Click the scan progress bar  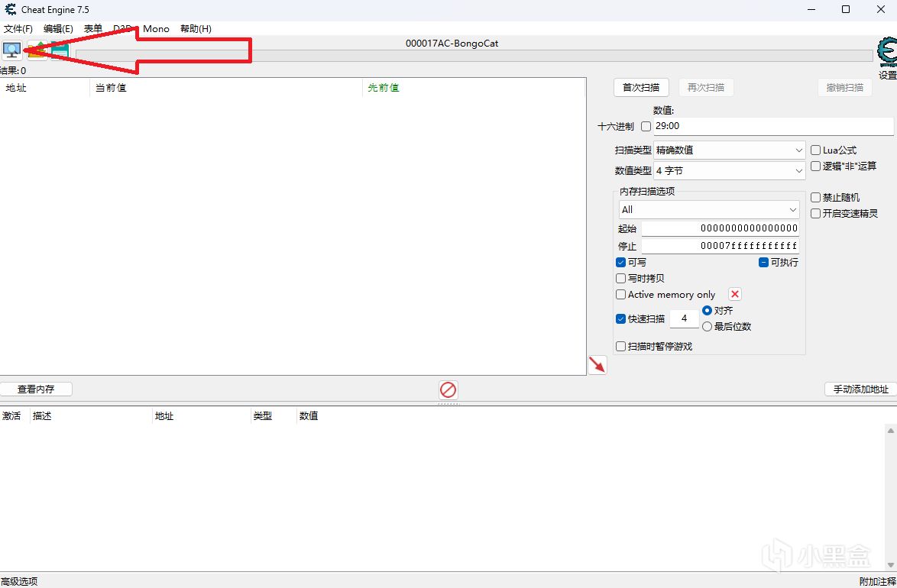(474, 56)
